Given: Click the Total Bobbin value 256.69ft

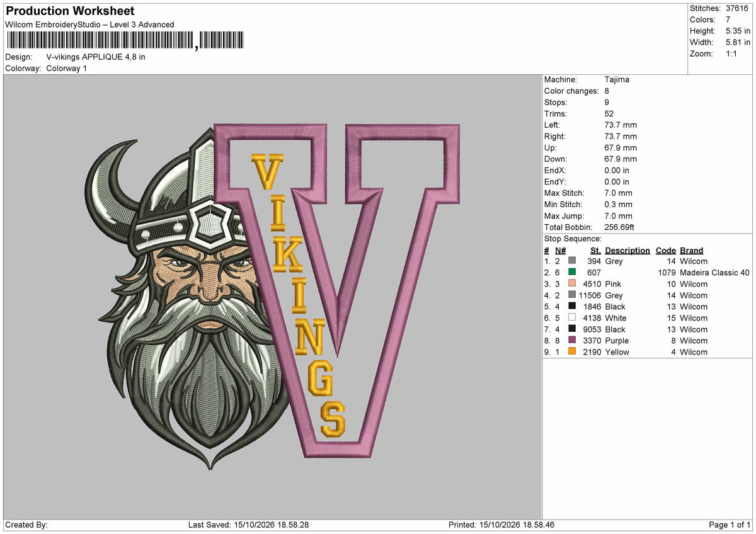Looking at the screenshot, I should click(x=620, y=227).
